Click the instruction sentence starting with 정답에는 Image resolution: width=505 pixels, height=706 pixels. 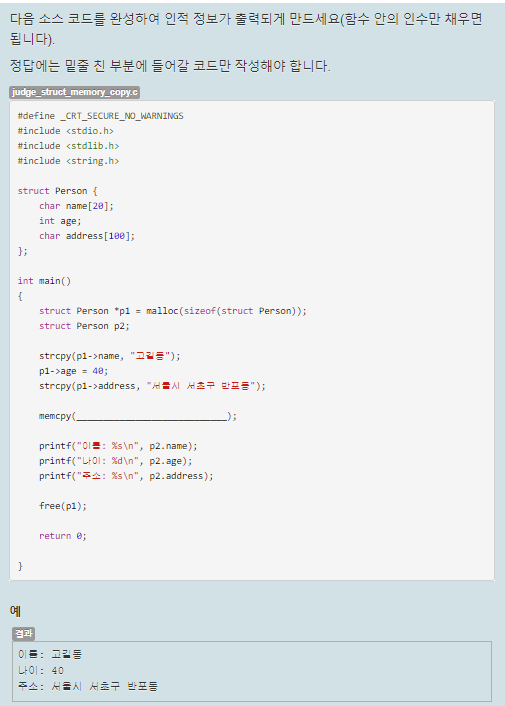point(170,66)
